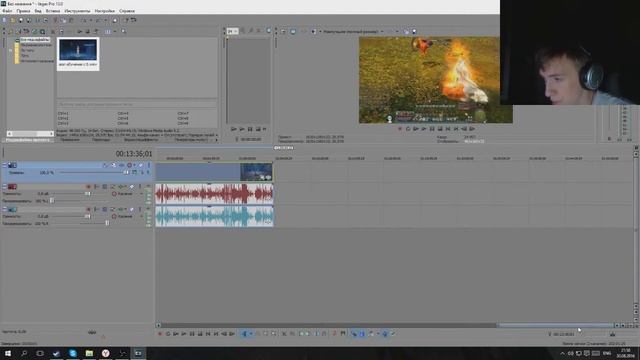Viewport: 640px width, 360px height.
Task: Stop playback in the bottom transport bar
Action: [200, 334]
